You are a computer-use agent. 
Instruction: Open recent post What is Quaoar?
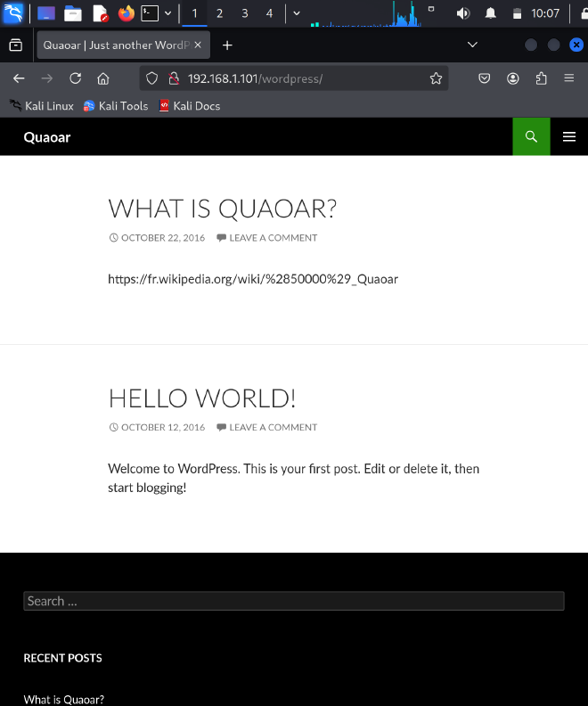coord(64,699)
